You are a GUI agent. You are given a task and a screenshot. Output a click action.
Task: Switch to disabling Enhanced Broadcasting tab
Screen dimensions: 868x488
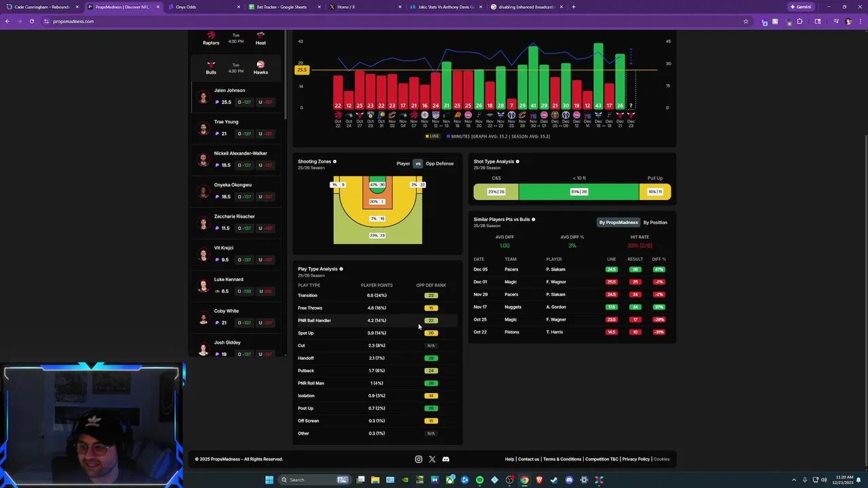pos(526,7)
